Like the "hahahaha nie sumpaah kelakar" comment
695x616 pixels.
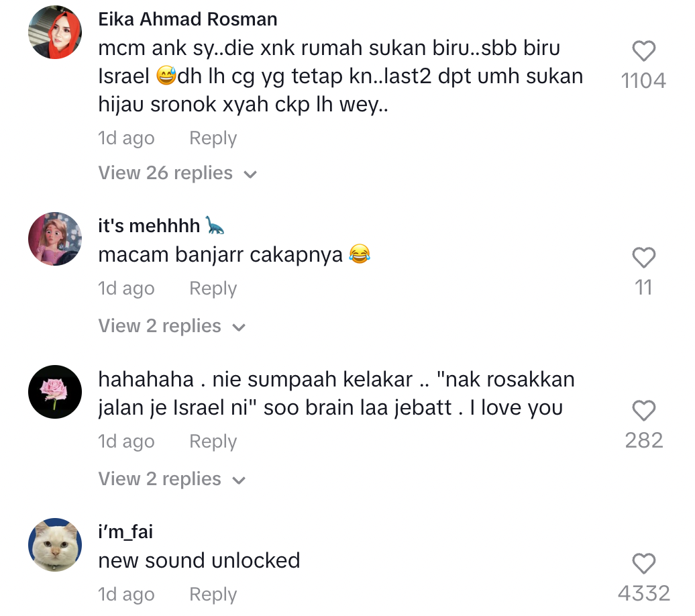pos(643,411)
